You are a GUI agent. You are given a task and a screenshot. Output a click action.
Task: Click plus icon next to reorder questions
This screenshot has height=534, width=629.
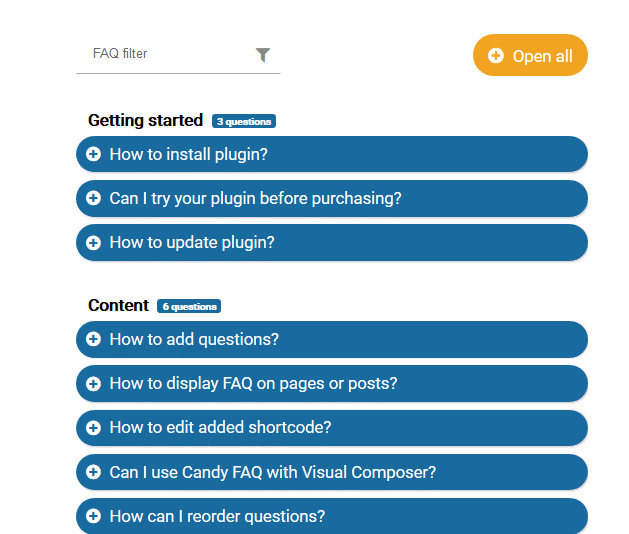point(93,516)
